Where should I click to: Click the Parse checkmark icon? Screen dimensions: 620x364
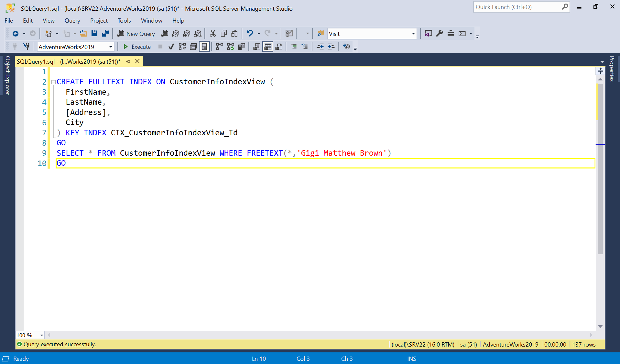coord(171,47)
